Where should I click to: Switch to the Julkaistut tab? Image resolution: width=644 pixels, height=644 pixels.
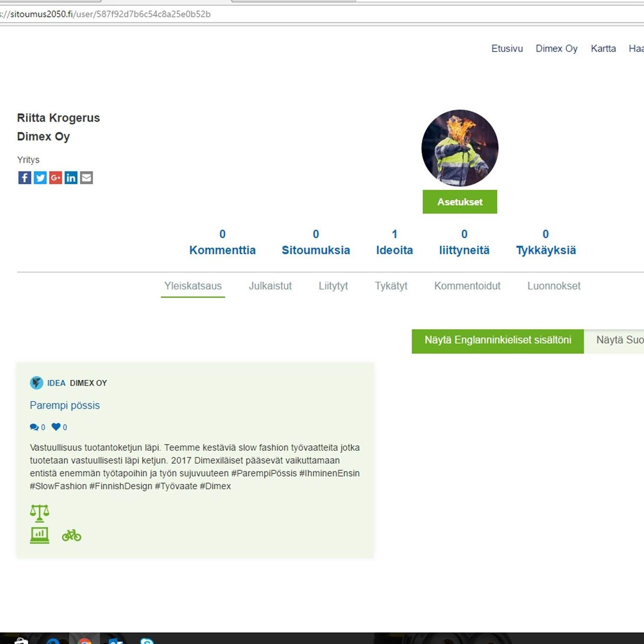[x=270, y=286]
